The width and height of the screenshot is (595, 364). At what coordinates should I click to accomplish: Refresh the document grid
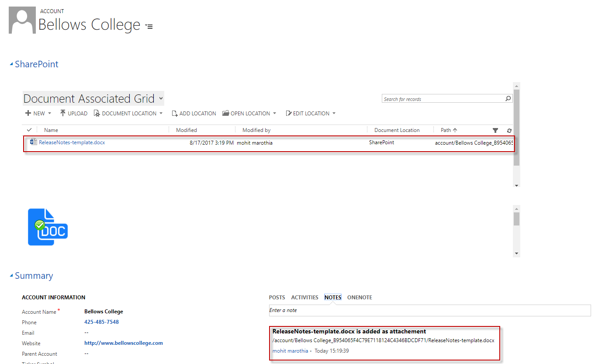pyautogui.click(x=509, y=130)
